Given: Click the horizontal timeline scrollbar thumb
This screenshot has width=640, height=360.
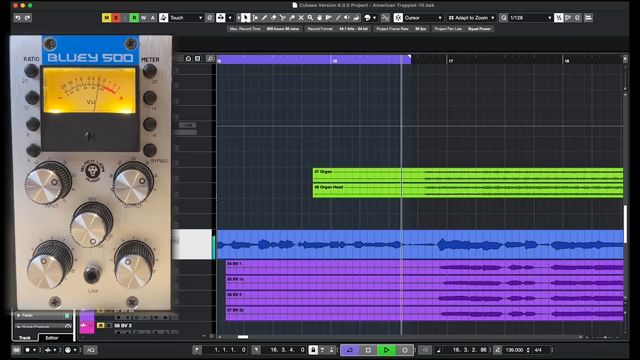Looking at the screenshot, I should [243, 337].
